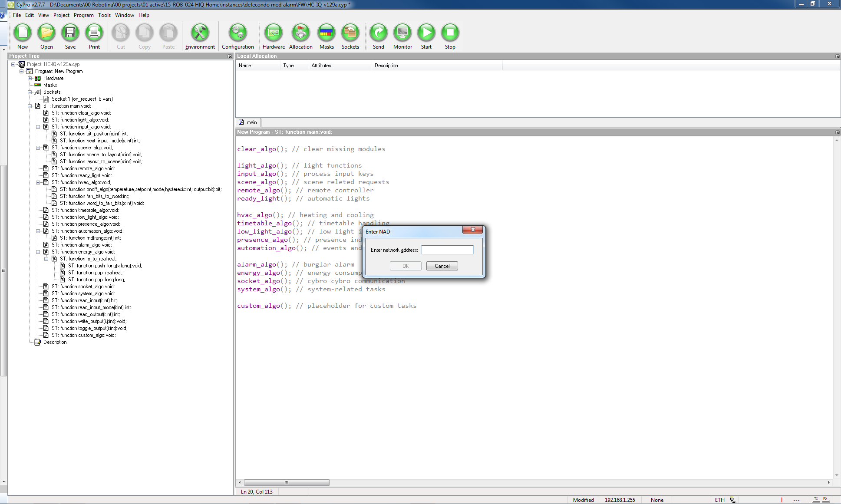Collapse the hvac_algo function node
This screenshot has height=504, width=841.
(x=38, y=182)
